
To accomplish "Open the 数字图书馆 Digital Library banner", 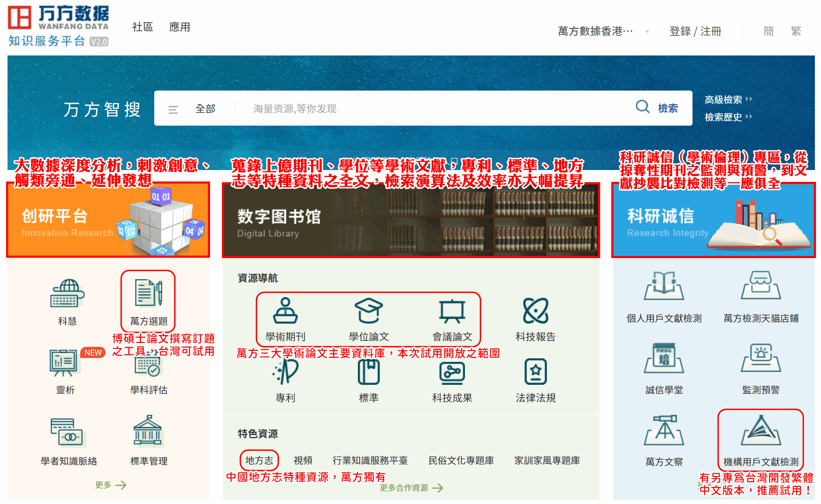I will pyautogui.click(x=411, y=220).
